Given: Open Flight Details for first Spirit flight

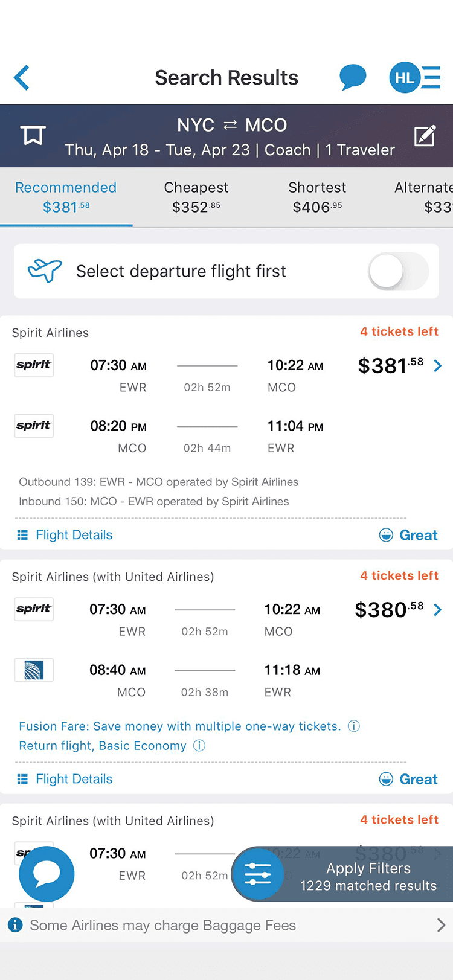Looking at the screenshot, I should pos(65,535).
